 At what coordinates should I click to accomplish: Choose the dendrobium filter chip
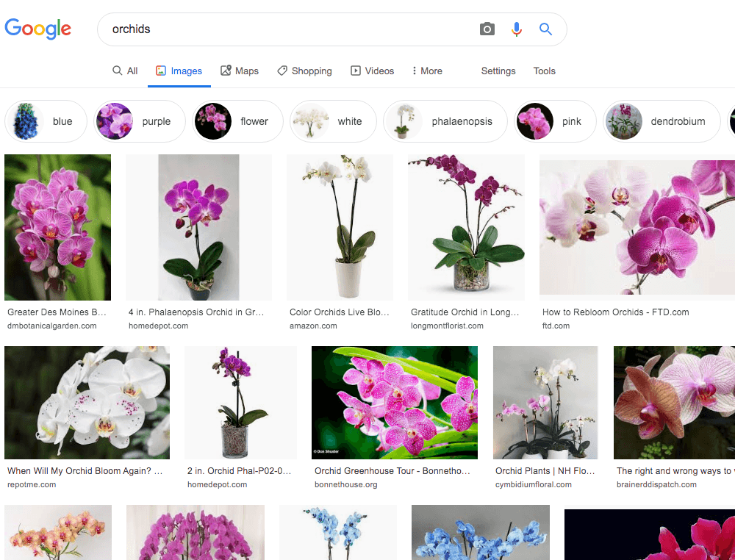[x=661, y=121]
